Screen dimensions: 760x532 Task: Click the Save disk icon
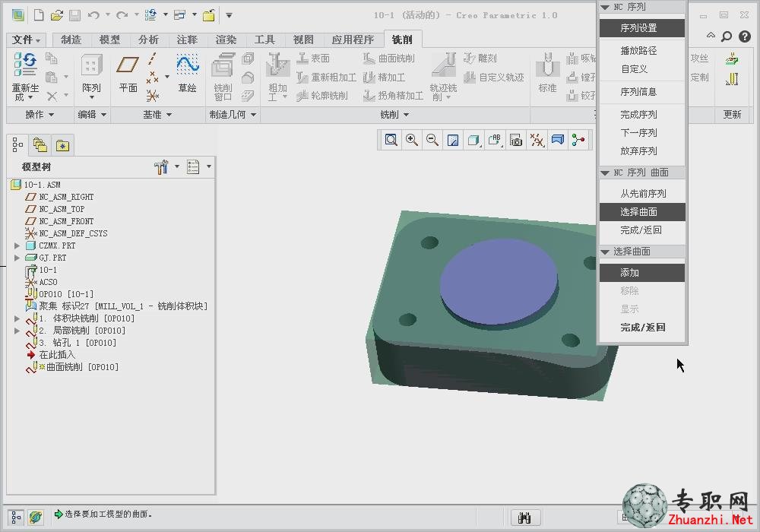tap(74, 15)
